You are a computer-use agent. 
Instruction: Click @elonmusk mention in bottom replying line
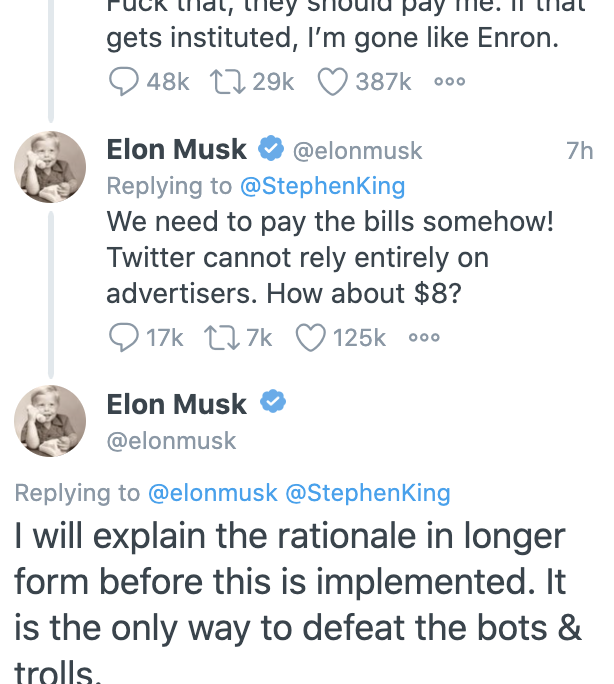[212, 492]
